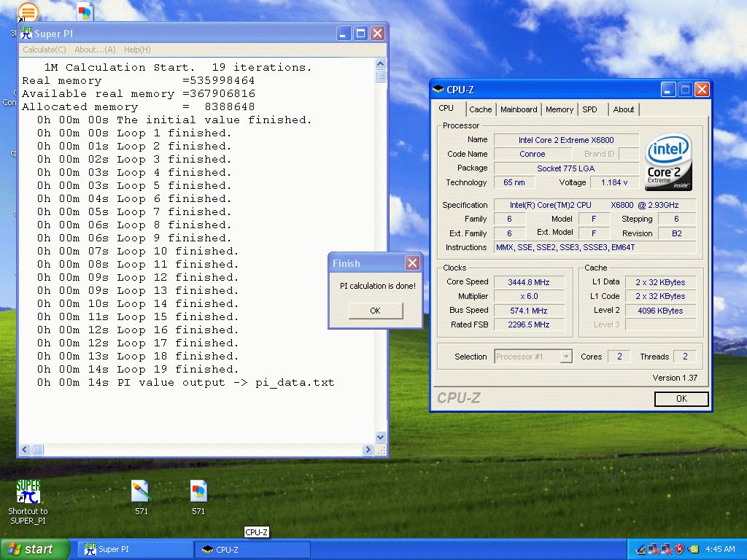Open the About...(A) menu in Super PI
Image resolution: width=747 pixels, height=560 pixels.
[95, 50]
